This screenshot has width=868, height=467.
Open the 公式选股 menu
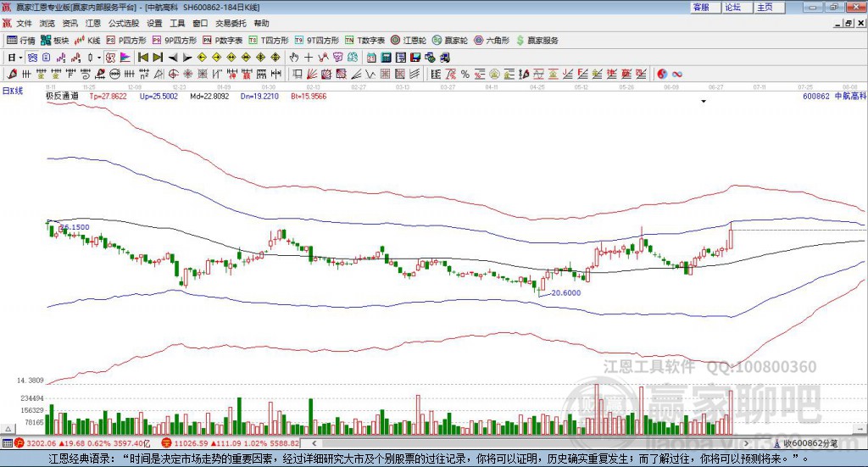(124, 23)
